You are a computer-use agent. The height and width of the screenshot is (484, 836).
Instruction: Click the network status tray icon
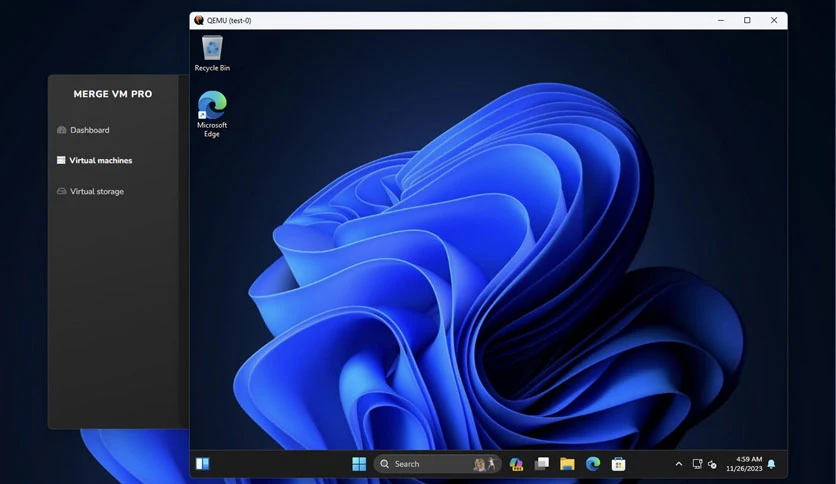tap(697, 464)
